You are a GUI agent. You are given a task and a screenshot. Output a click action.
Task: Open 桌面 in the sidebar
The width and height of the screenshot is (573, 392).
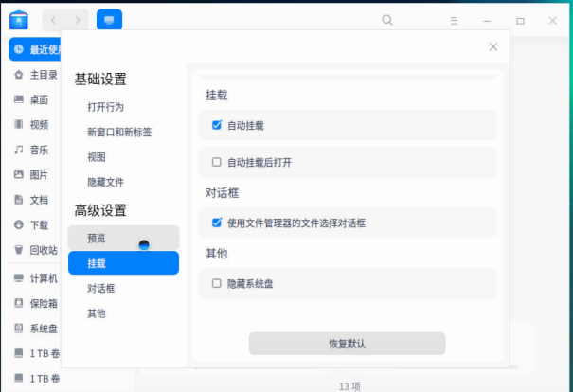point(39,99)
